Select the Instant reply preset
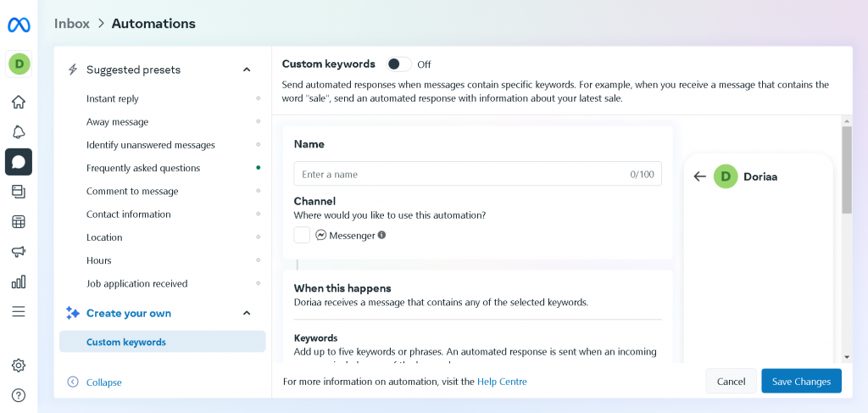Screen dimensions: 868x413 [x=113, y=99]
